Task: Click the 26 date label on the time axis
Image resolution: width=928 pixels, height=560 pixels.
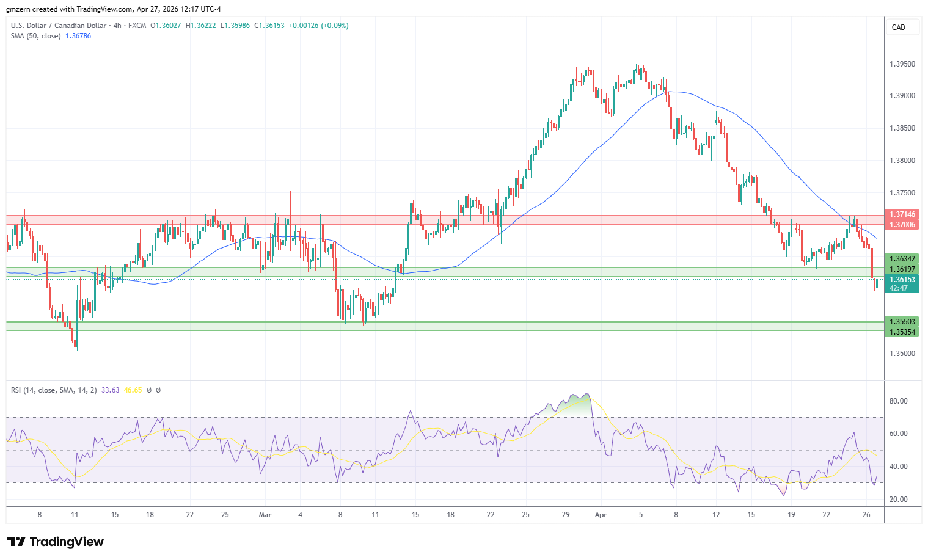Action: [x=866, y=515]
